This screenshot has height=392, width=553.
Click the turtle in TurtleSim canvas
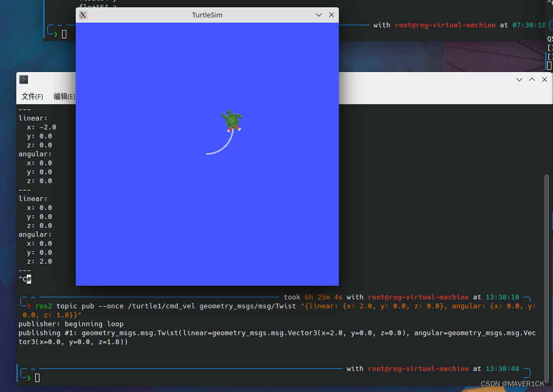(x=232, y=120)
